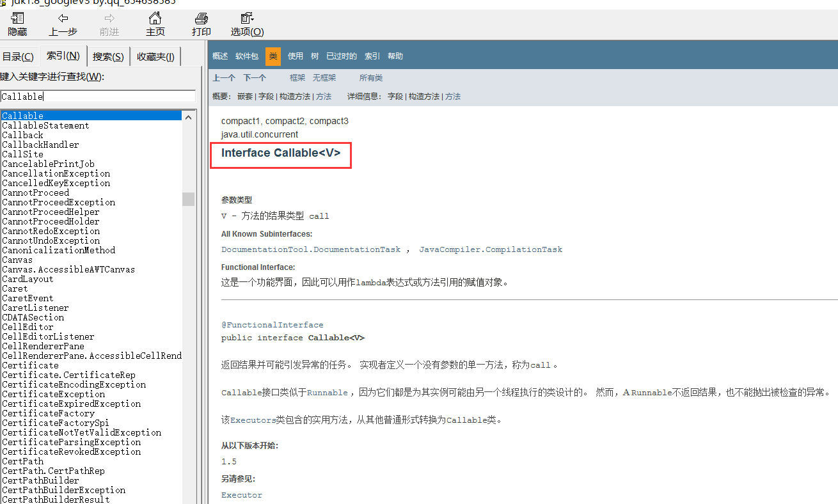This screenshot has height=504, width=838.
Task: Open 树 in the navigation bar
Action: [x=315, y=56]
